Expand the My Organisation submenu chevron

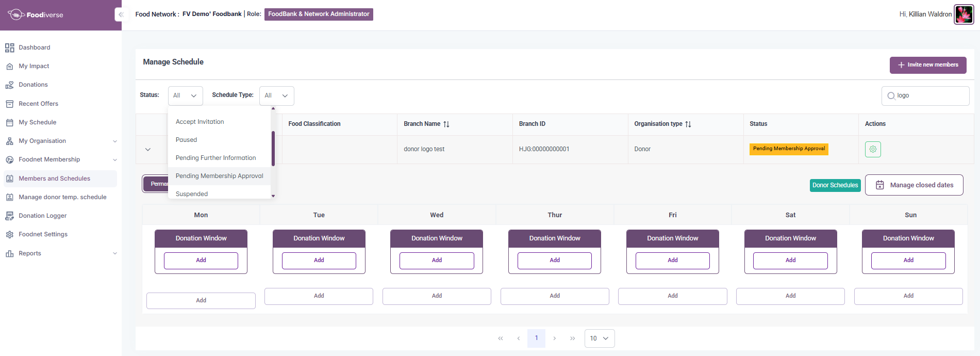[x=115, y=141]
